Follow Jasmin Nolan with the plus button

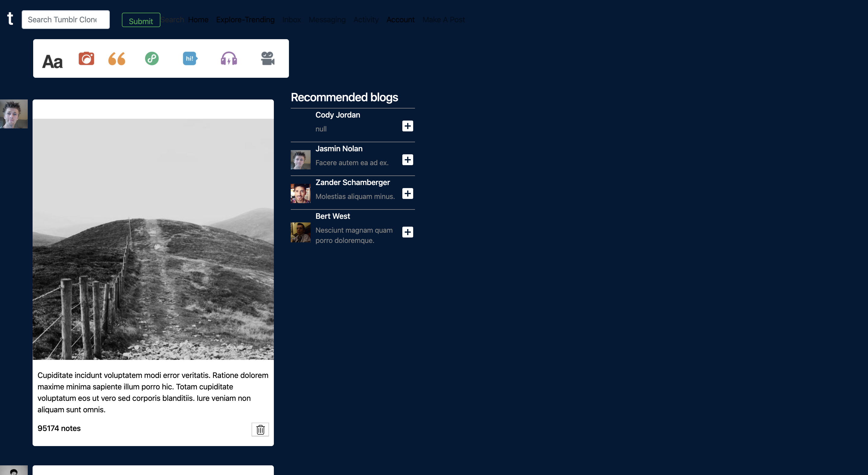[407, 159]
